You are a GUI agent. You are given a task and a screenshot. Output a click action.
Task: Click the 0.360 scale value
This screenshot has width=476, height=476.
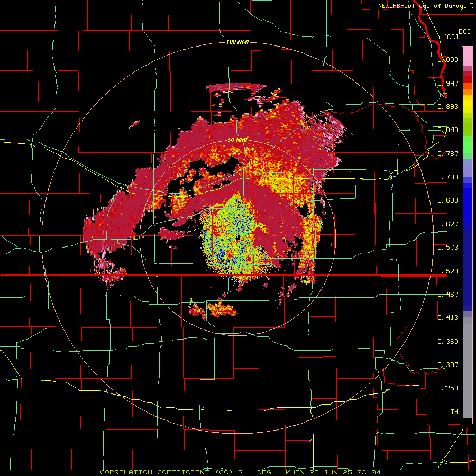click(x=448, y=341)
